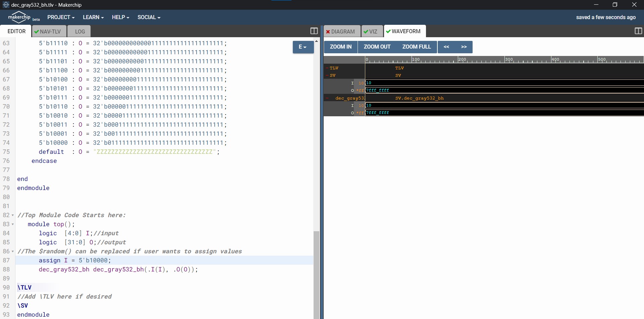This screenshot has width=644, height=319.
Task: Step forward using the >> waveform control
Action: (464, 47)
